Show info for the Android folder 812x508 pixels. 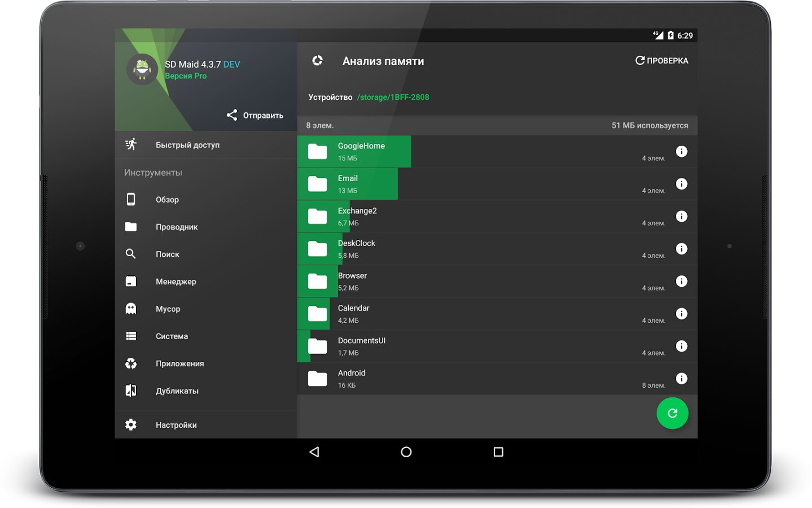[x=682, y=379]
